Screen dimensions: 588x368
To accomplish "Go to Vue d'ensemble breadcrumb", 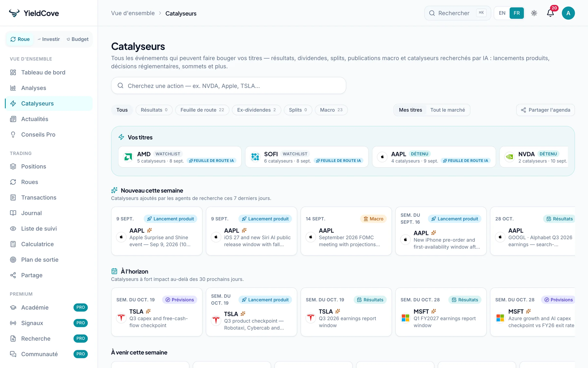I will pos(133,13).
